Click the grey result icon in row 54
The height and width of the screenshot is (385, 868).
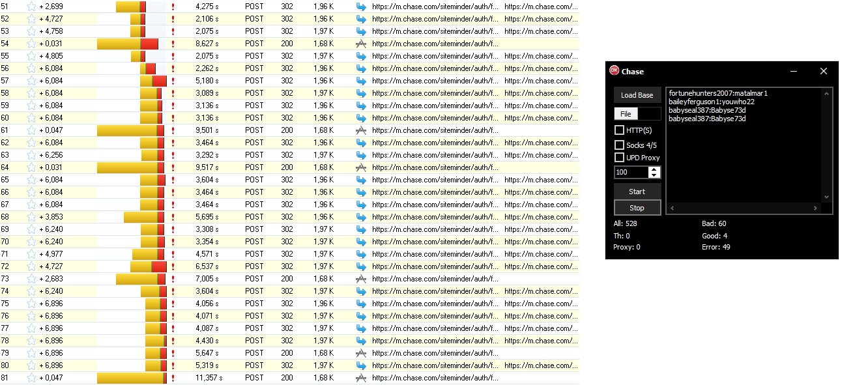(x=361, y=44)
